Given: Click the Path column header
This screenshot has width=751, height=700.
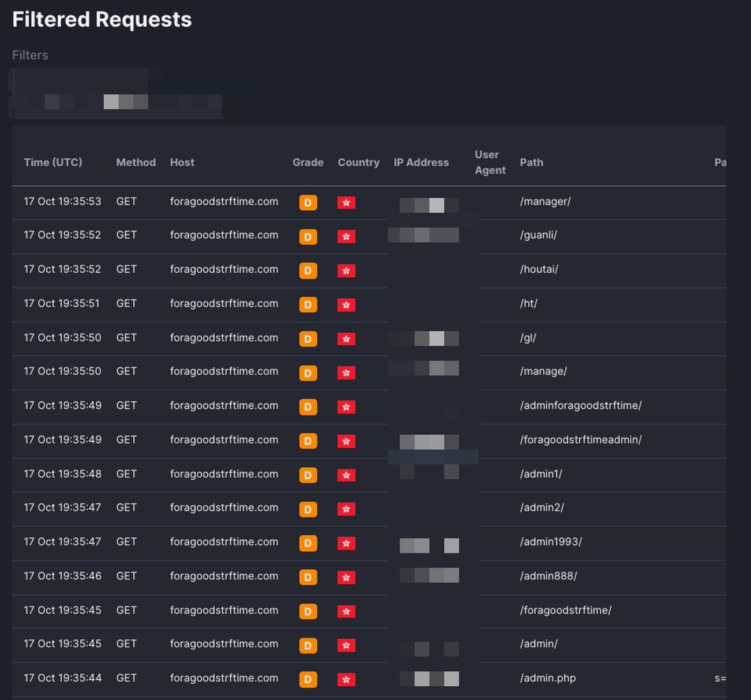Looking at the screenshot, I should [531, 162].
